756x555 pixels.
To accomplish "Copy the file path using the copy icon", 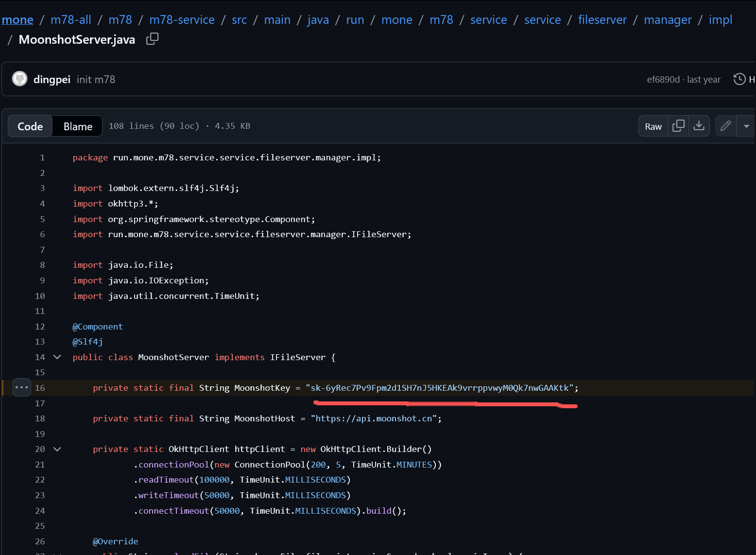I will 152,39.
